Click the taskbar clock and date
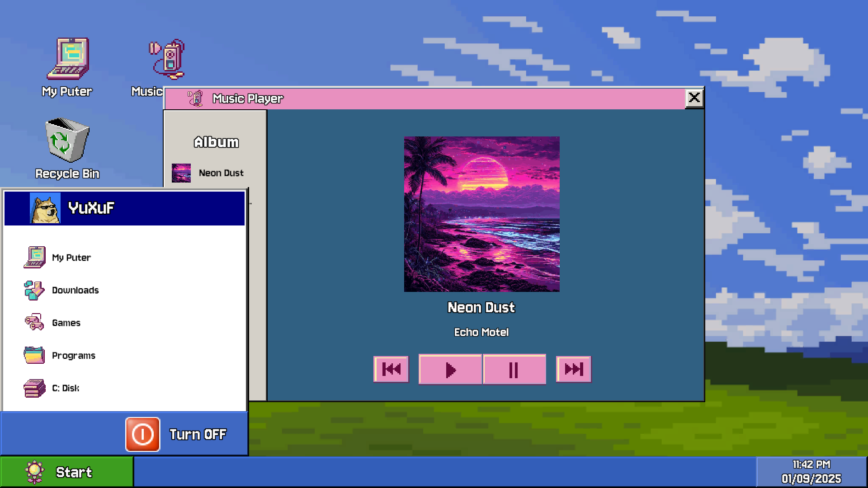868x488 pixels. pos(811,471)
